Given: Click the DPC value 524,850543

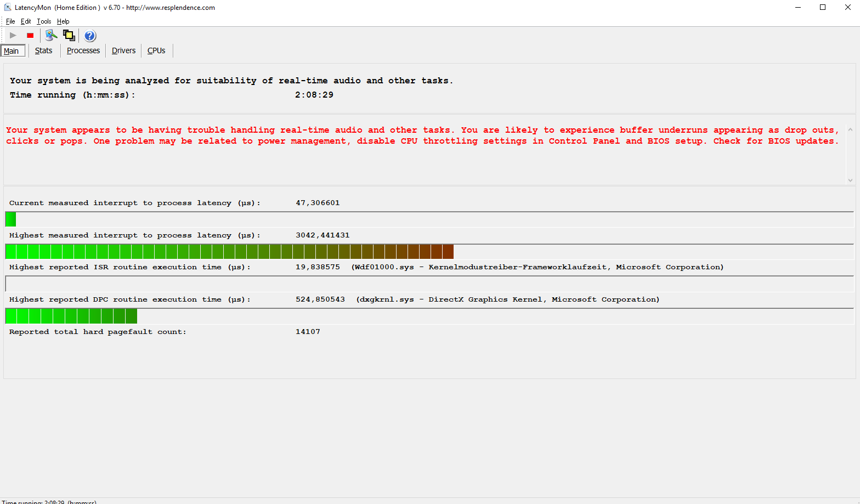Looking at the screenshot, I should (320, 299).
